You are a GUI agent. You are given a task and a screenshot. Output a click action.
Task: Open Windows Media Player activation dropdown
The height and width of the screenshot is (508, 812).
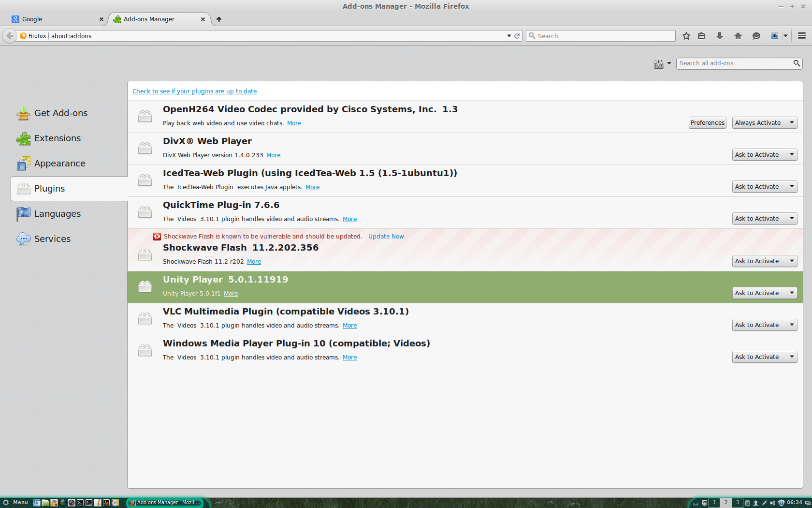coord(765,357)
